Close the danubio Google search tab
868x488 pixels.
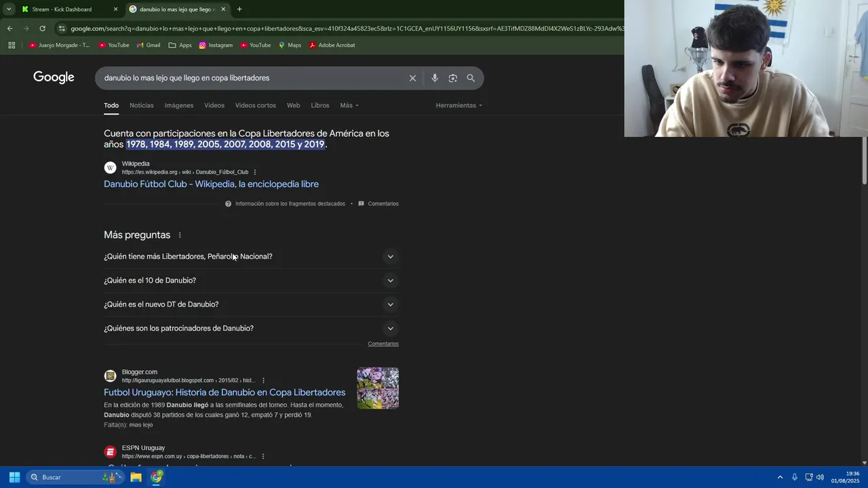(222, 9)
